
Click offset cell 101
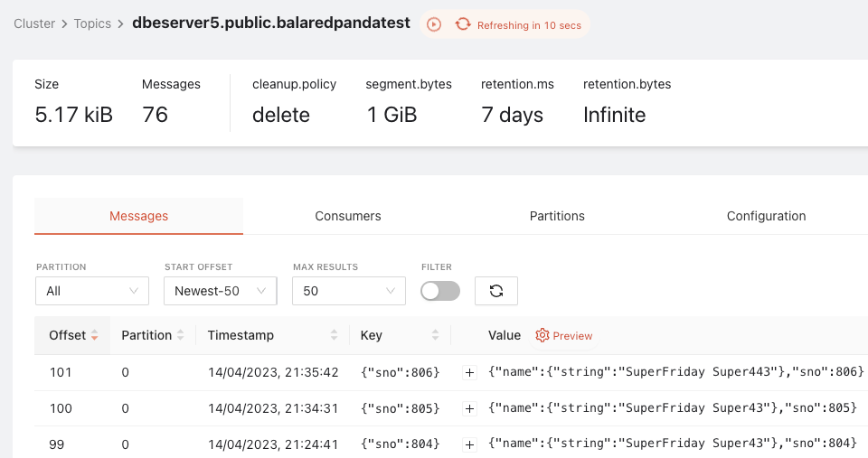coord(61,372)
